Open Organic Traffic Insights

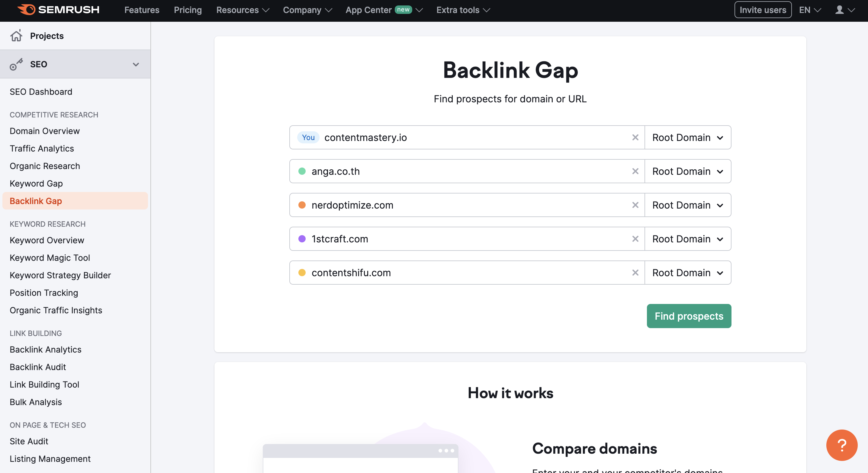pyautogui.click(x=56, y=310)
